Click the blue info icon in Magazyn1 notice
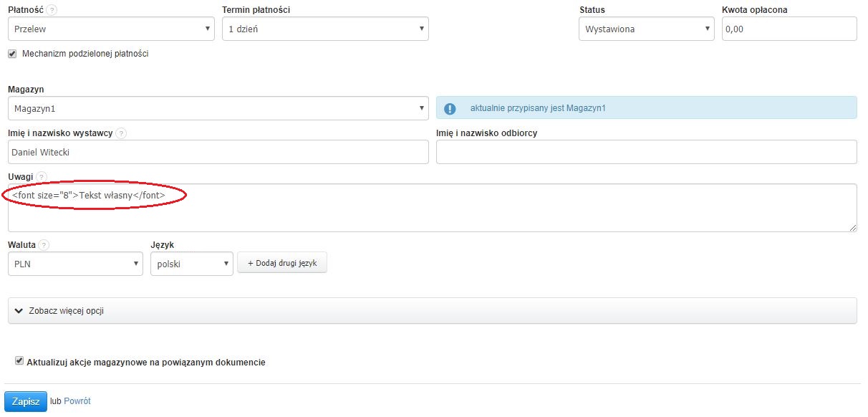 [x=450, y=108]
